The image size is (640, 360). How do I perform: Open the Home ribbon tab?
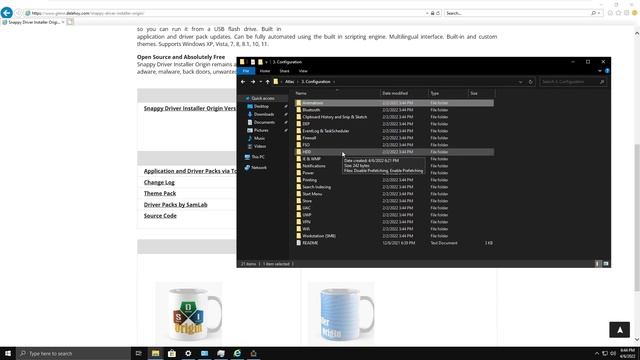coord(265,71)
